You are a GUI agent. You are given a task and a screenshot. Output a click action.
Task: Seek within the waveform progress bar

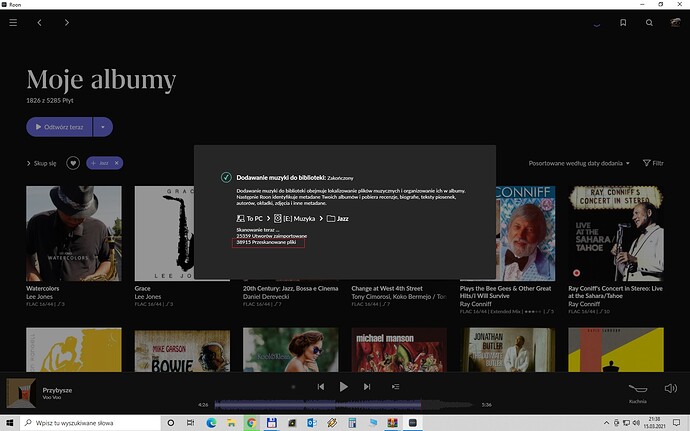coord(343,405)
